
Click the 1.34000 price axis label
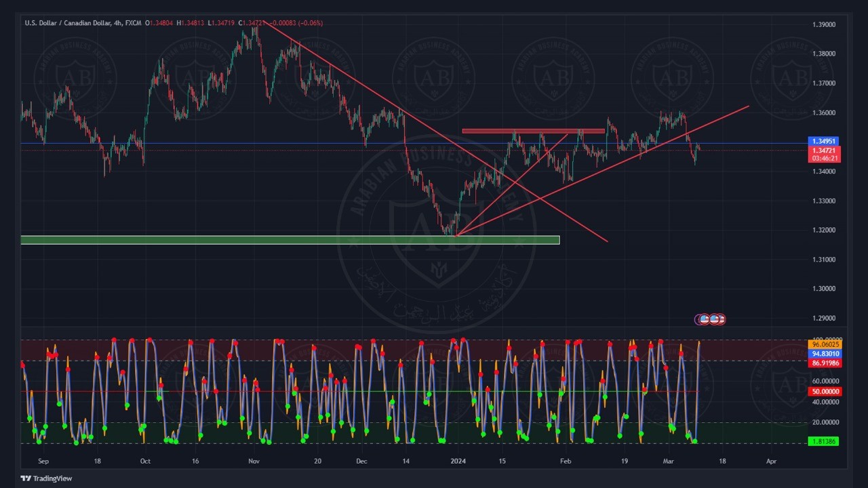(823, 171)
